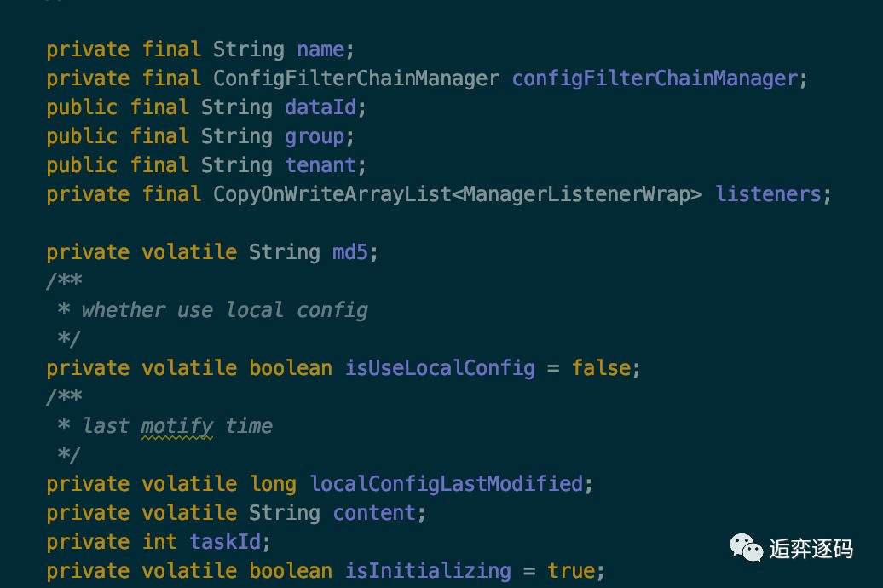The image size is (883, 588).
Task: Click the 'long' type keyword
Action: click(x=273, y=484)
